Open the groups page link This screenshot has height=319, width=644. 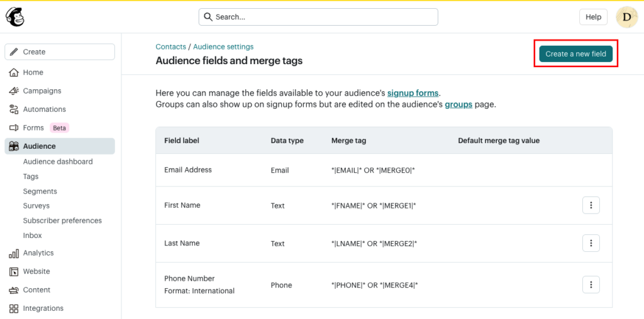[x=458, y=104]
